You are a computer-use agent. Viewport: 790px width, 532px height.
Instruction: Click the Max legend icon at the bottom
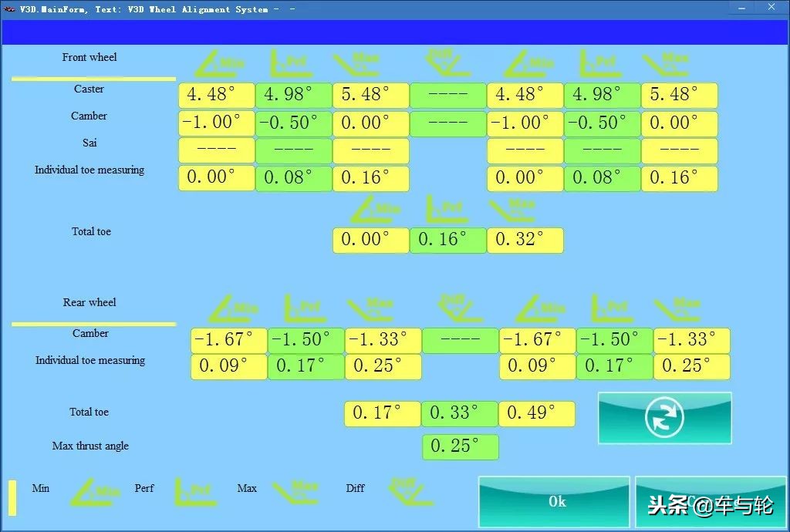click(x=295, y=492)
